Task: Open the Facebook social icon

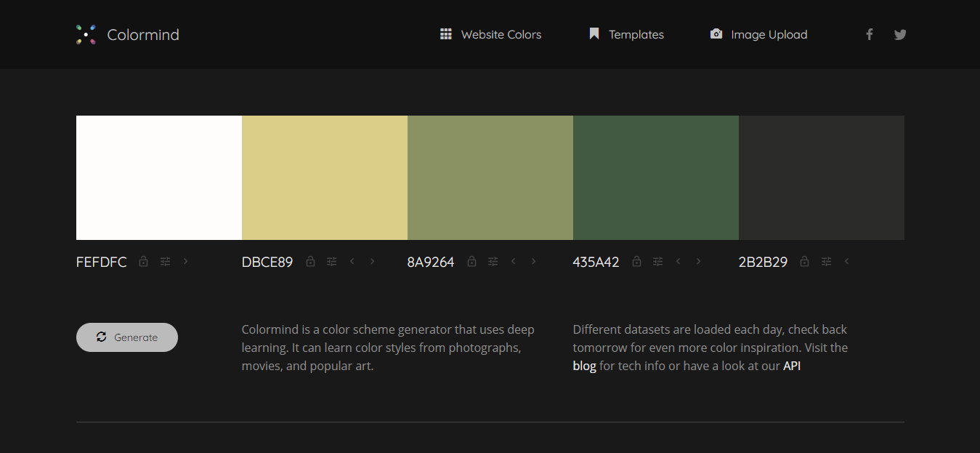Action: (869, 34)
